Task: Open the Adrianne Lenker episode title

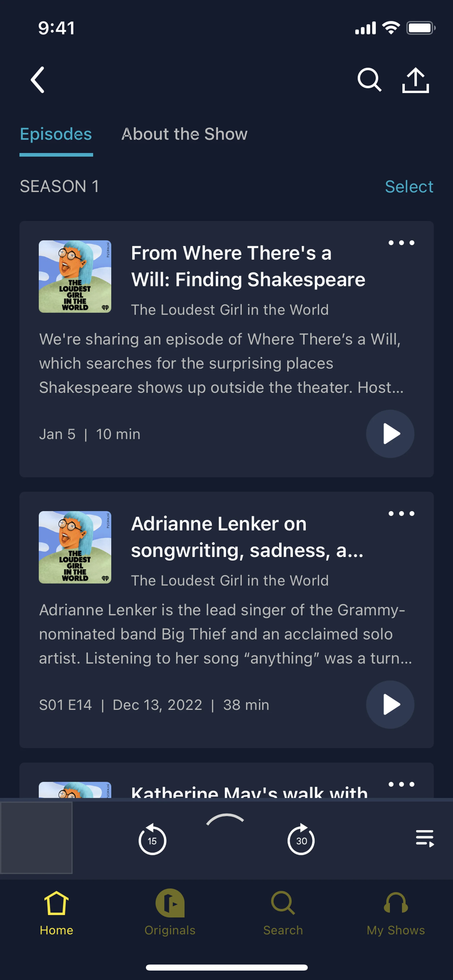Action: (247, 537)
